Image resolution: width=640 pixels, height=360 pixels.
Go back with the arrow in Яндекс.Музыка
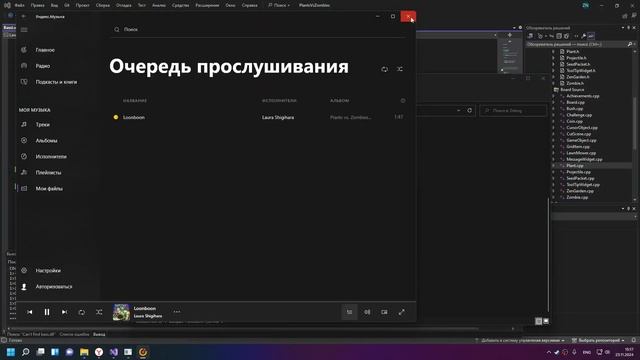24,16
